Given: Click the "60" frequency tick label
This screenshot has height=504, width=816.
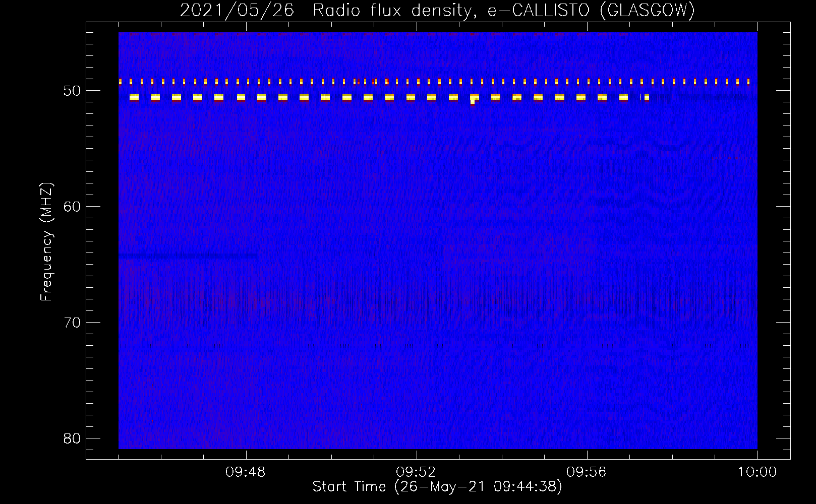Looking at the screenshot, I should click(x=73, y=207).
